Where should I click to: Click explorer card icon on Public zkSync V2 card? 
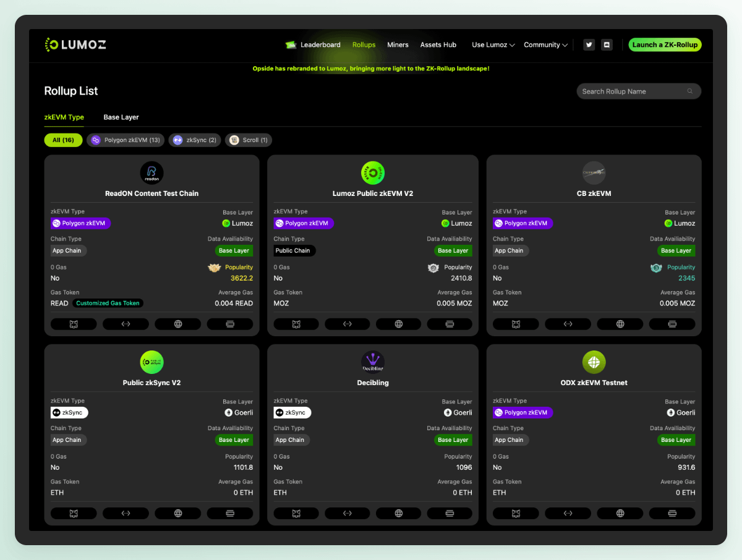230,513
